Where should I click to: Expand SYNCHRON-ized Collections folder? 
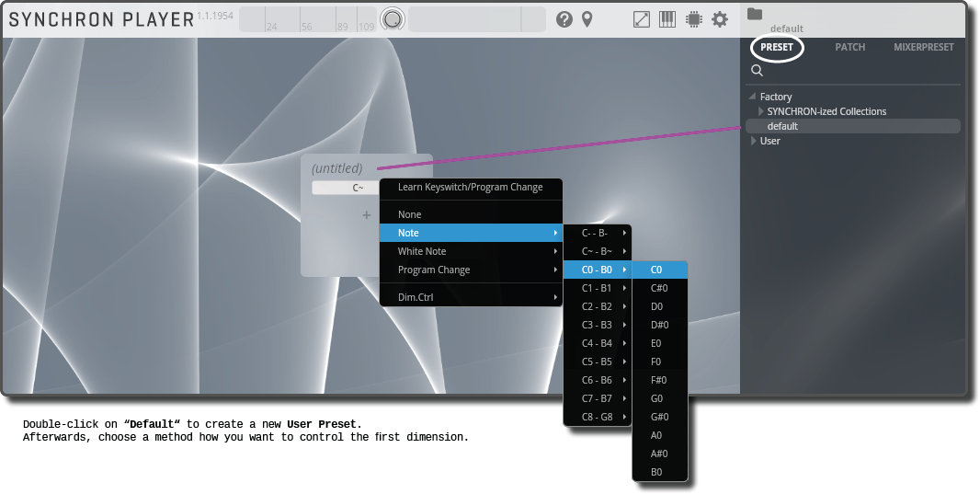click(x=760, y=111)
